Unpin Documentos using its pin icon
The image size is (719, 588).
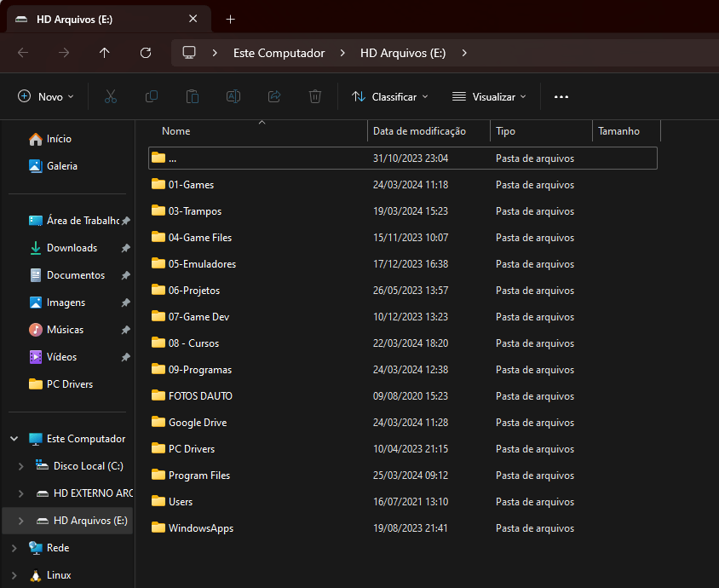coord(125,275)
